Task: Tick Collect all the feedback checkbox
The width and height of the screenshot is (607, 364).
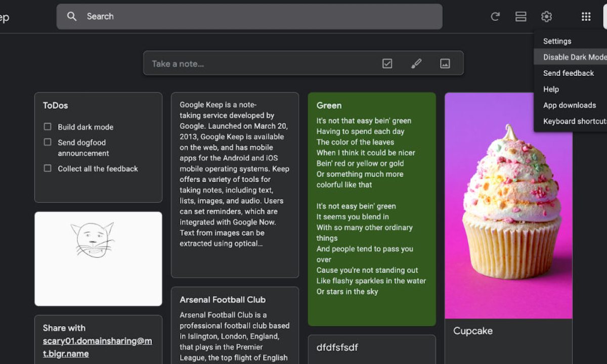Action: pos(48,168)
